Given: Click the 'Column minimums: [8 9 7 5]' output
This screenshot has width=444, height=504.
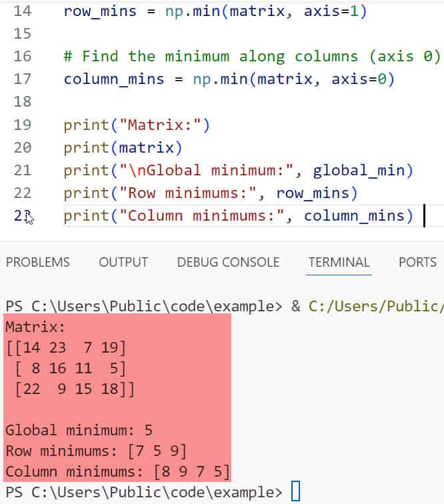Looking at the screenshot, I should (118, 473).
